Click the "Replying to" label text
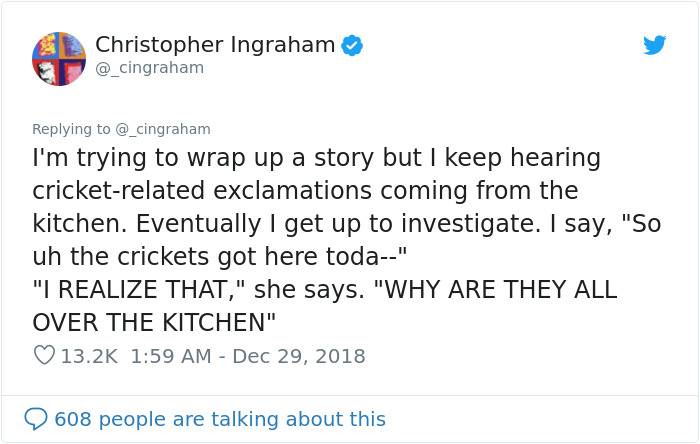Viewport: 700px width, 444px height. click(71, 129)
